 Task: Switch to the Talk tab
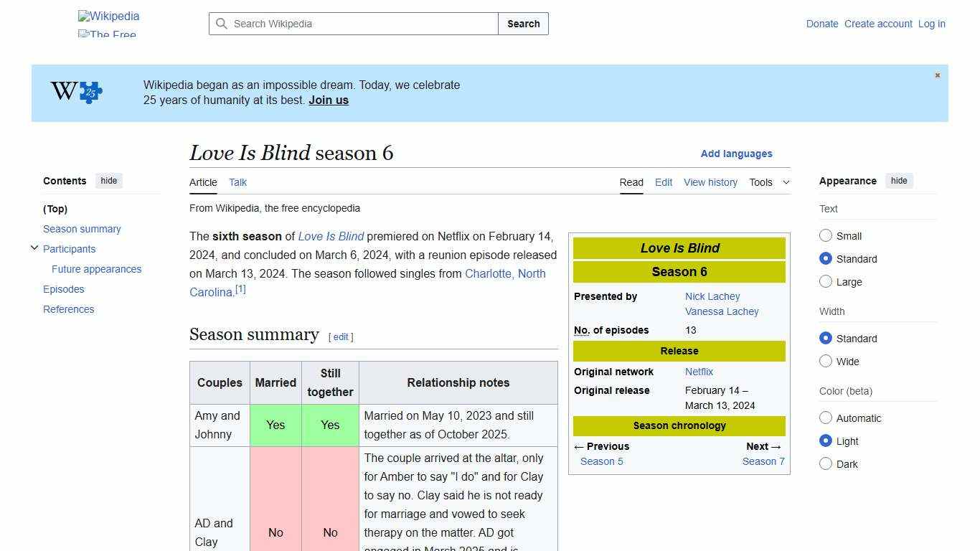[237, 182]
